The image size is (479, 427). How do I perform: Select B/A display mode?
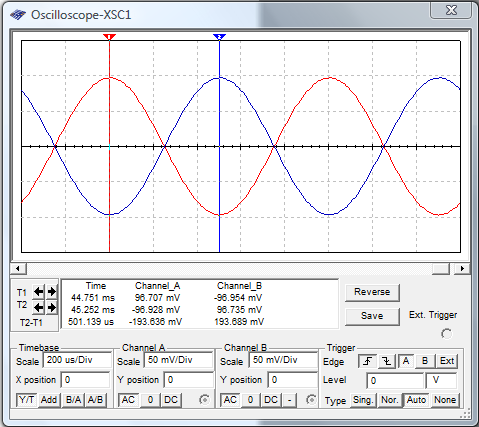coord(73,400)
